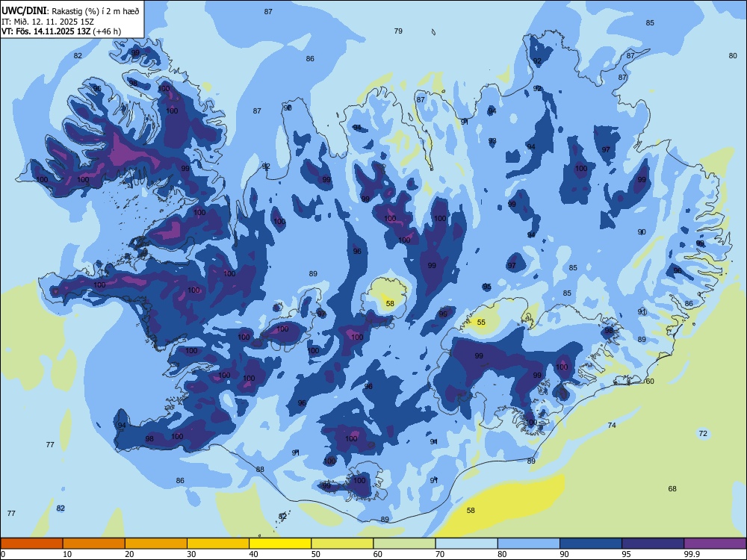
Task: Select the 20–30 legend color band
Action: [x=156, y=544]
